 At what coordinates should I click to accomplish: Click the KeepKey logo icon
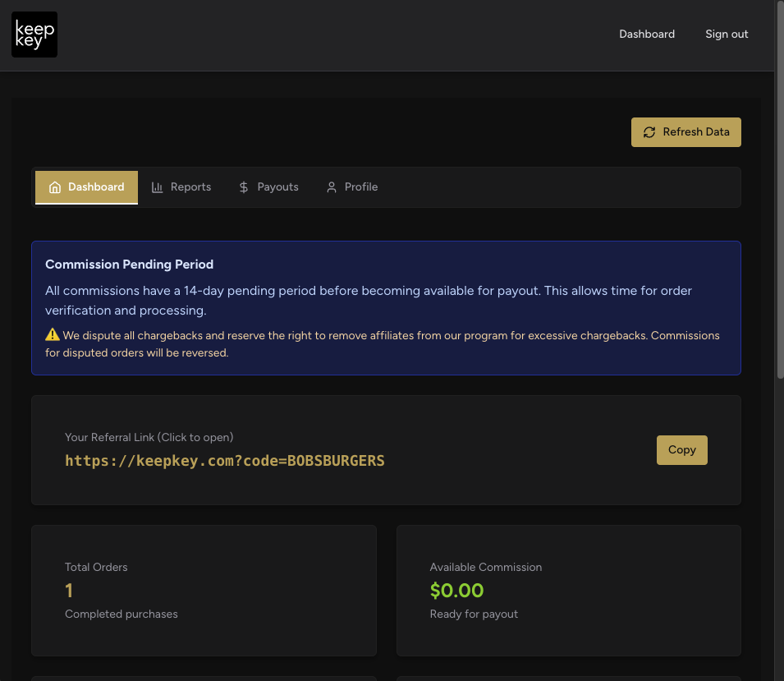coord(34,34)
